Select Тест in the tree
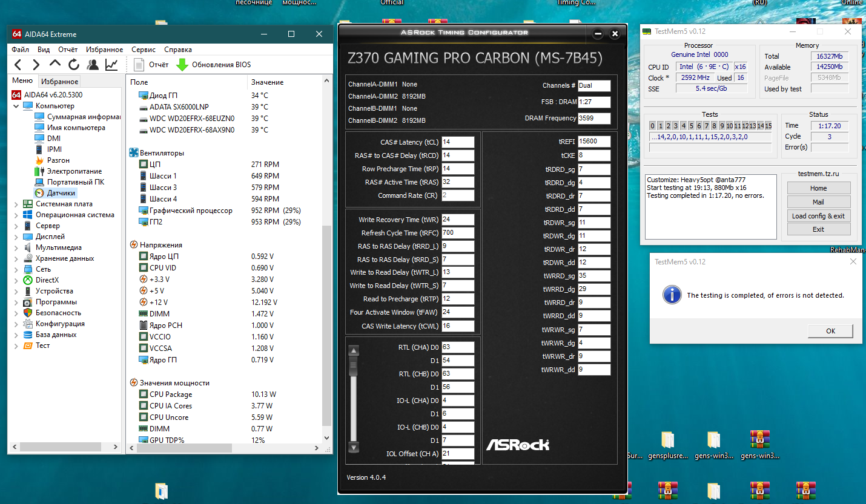The height and width of the screenshot is (504, 866). coord(36,345)
